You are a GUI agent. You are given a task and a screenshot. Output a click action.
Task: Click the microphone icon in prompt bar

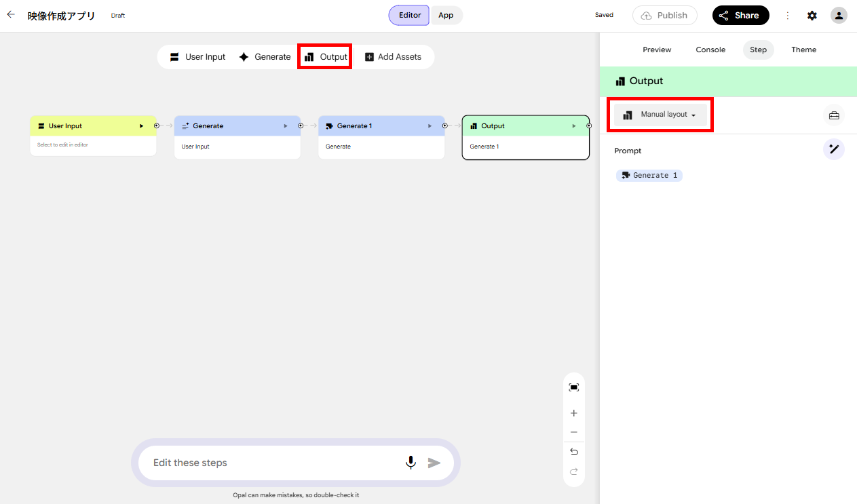click(x=411, y=463)
